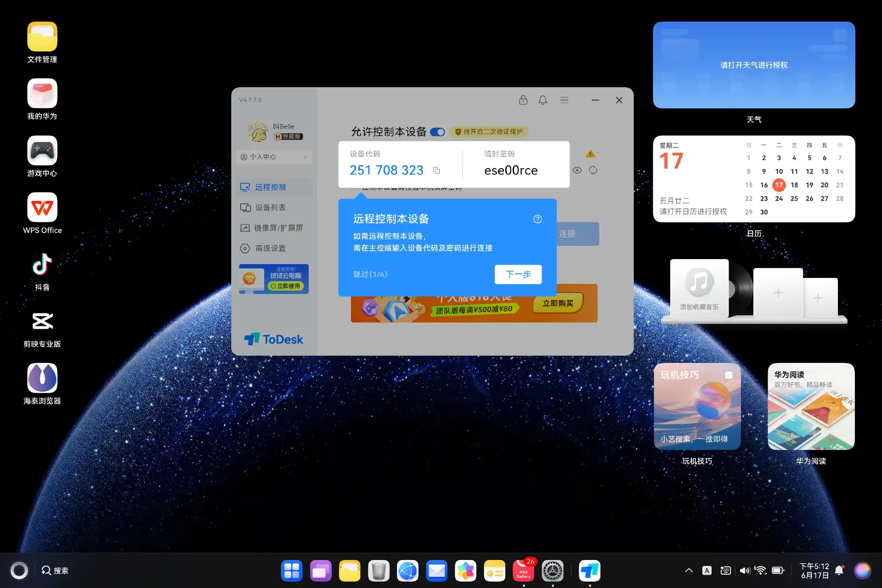Click 下一步 in the guide popup
Image resolution: width=882 pixels, height=588 pixels.
pyautogui.click(x=518, y=274)
